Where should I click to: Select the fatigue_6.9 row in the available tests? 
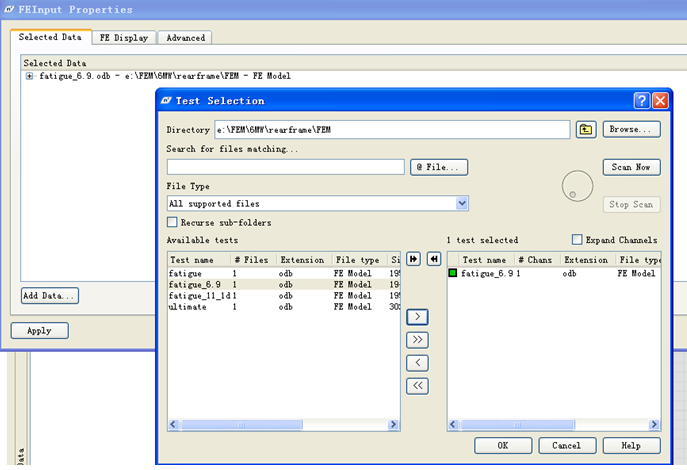[283, 285]
